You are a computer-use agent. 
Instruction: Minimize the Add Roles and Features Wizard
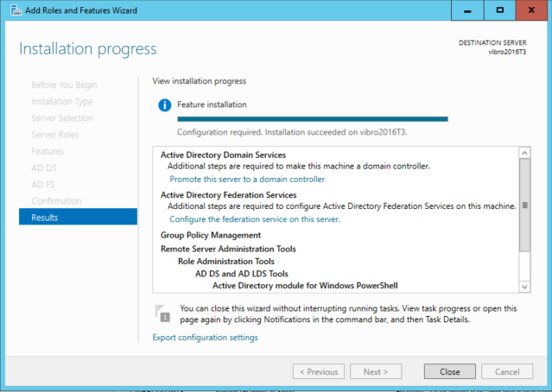coord(467,10)
